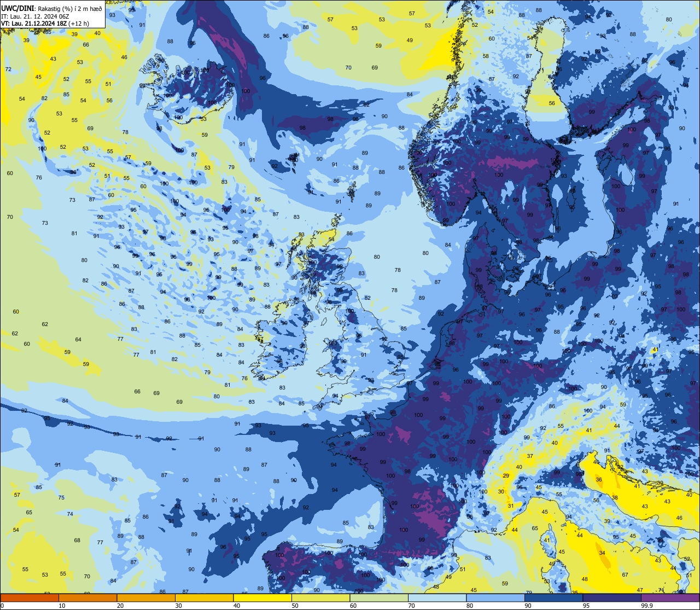Click the map humidity value '67'

pyautogui.click(x=625, y=575)
